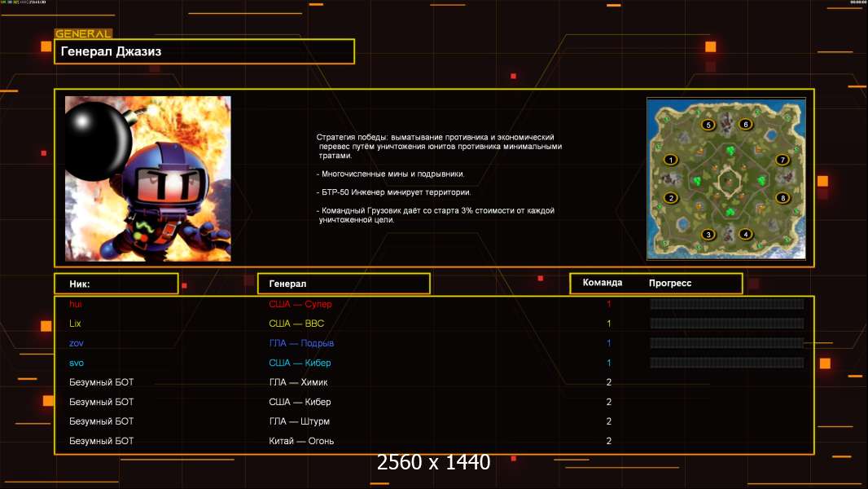Select start position 2 marker on minimap
This screenshot has width=868, height=489.
pyautogui.click(x=670, y=197)
